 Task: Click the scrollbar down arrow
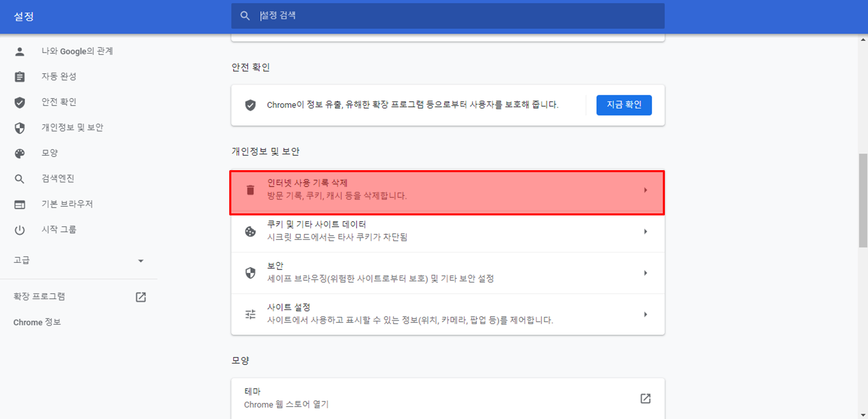tap(863, 415)
